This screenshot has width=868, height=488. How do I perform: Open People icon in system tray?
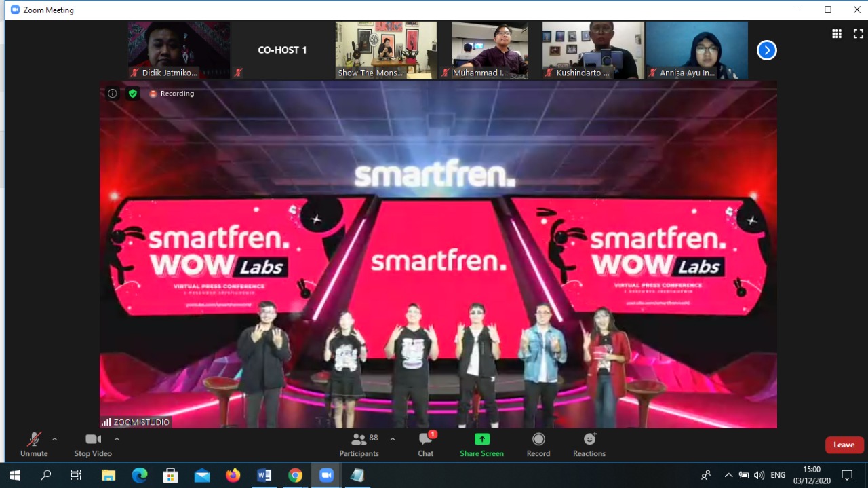point(706,475)
